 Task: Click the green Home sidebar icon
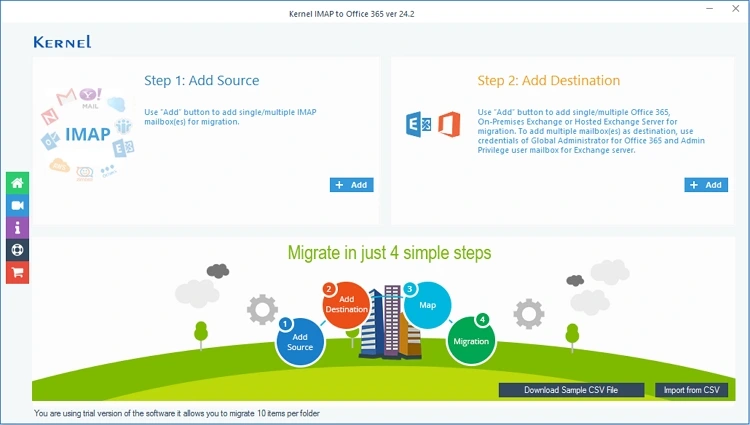pyautogui.click(x=18, y=183)
